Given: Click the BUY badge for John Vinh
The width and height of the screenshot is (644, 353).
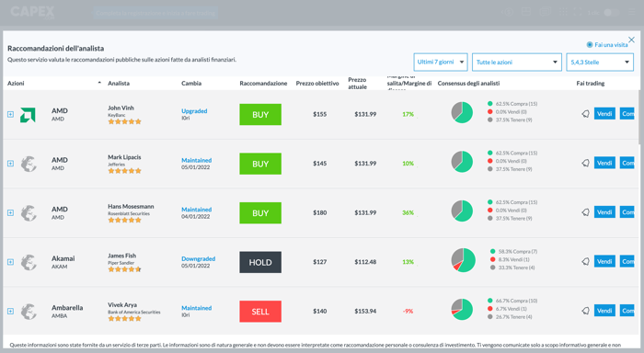Looking at the screenshot, I should pyautogui.click(x=260, y=115).
